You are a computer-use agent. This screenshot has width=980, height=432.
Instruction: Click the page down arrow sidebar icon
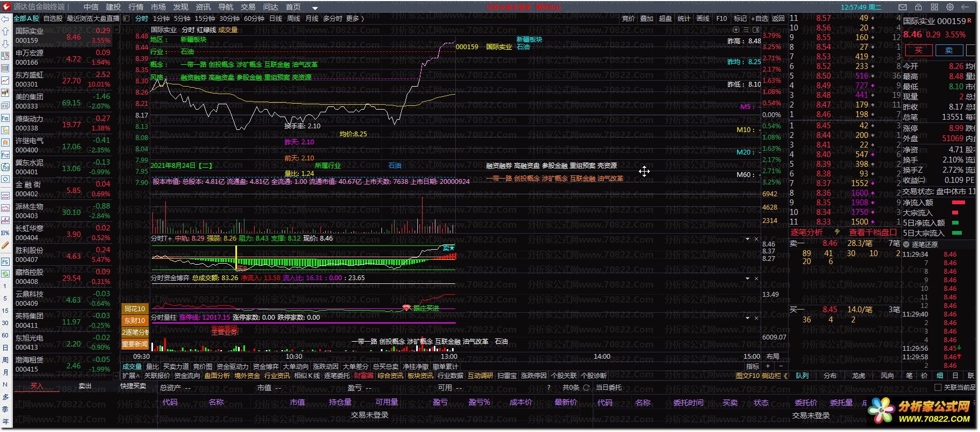(5, 44)
